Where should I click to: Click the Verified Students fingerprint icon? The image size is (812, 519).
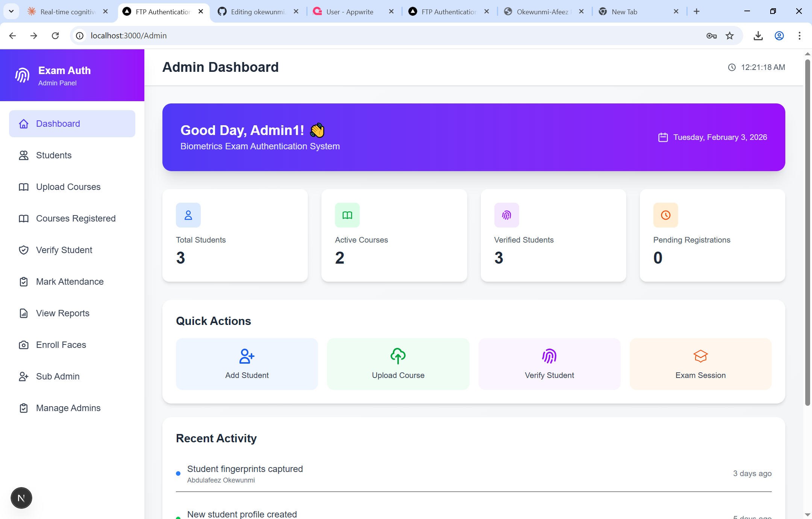click(506, 215)
